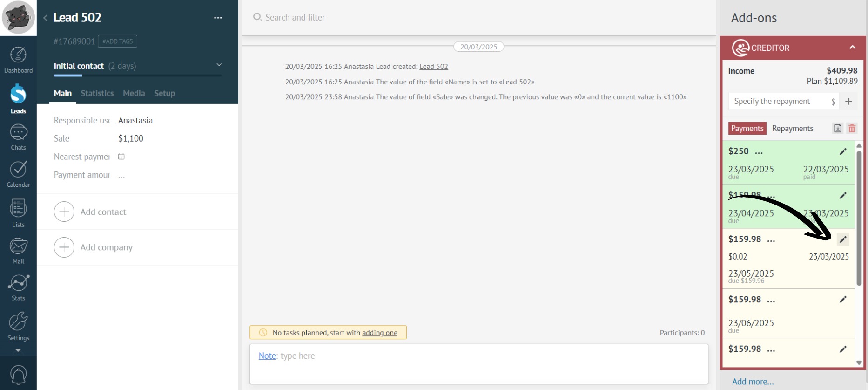Open the Dashboard from the sidebar
868x390 pixels.
[18, 60]
